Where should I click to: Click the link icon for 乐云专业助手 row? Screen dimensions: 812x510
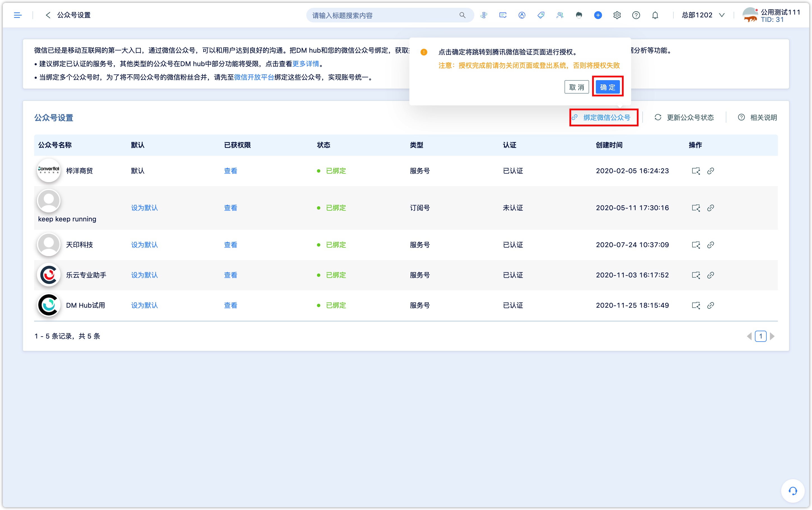pyautogui.click(x=711, y=275)
